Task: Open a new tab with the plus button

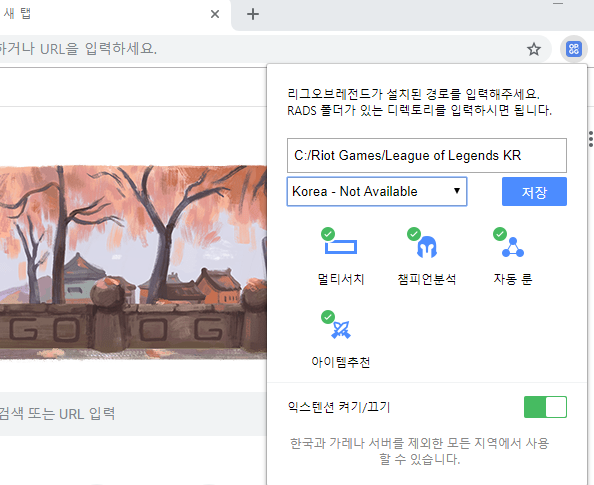Action: [x=253, y=14]
